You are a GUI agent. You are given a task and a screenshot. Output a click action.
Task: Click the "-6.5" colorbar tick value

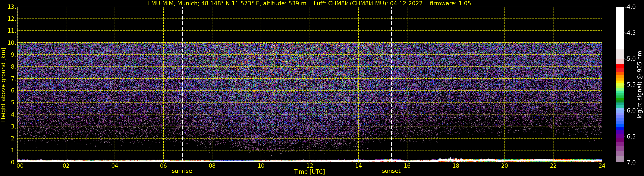pyautogui.click(x=630, y=136)
